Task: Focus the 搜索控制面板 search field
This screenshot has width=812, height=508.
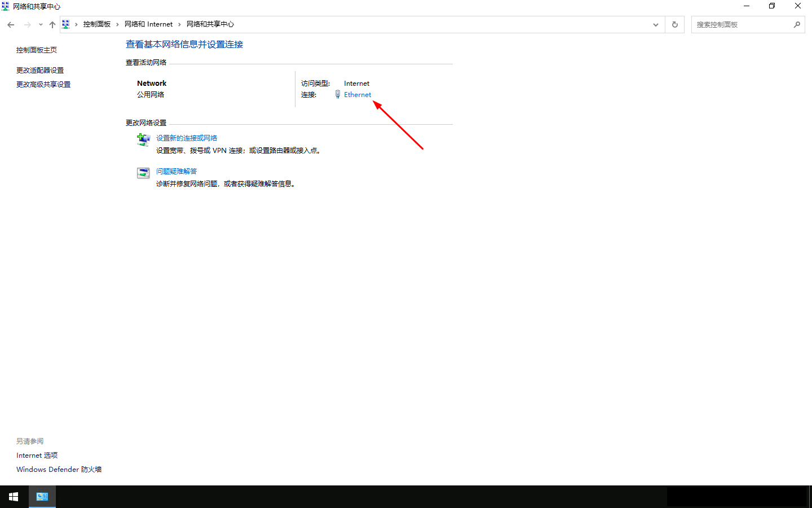Action: coord(741,25)
